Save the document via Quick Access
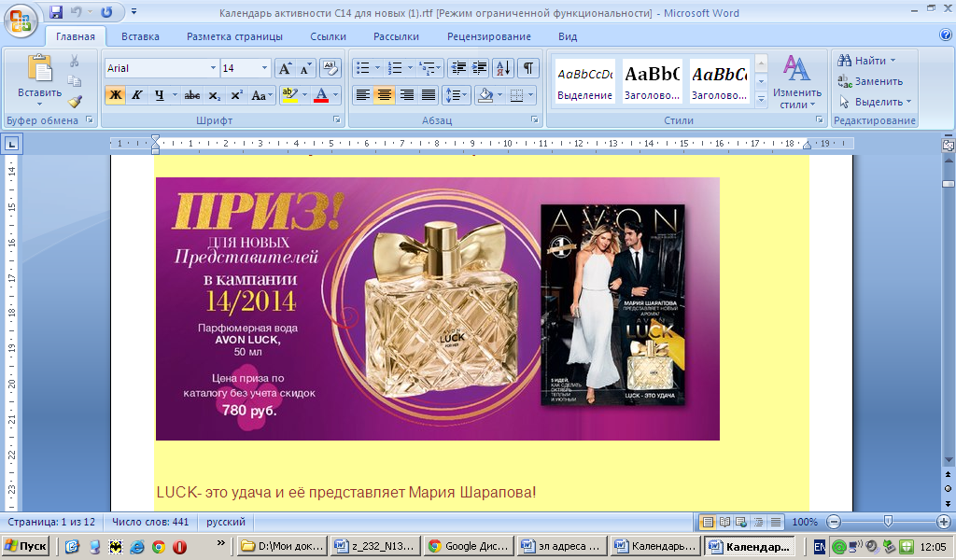This screenshot has width=956, height=560. pyautogui.click(x=56, y=12)
